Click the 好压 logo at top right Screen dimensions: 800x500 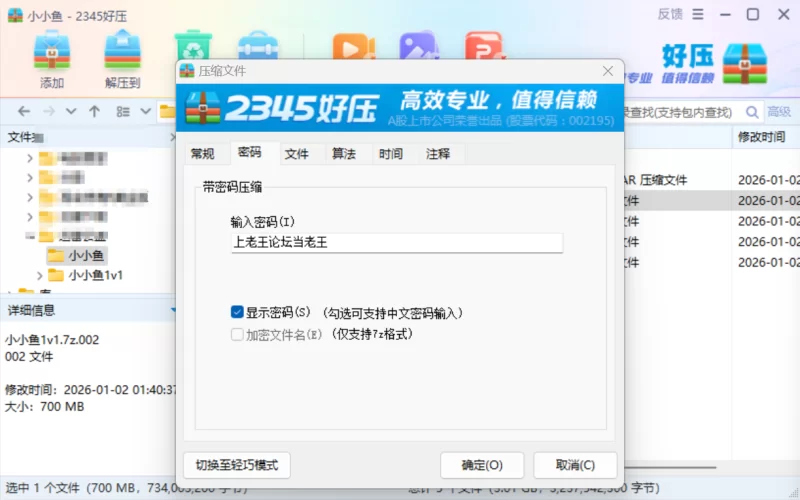(x=714, y=63)
